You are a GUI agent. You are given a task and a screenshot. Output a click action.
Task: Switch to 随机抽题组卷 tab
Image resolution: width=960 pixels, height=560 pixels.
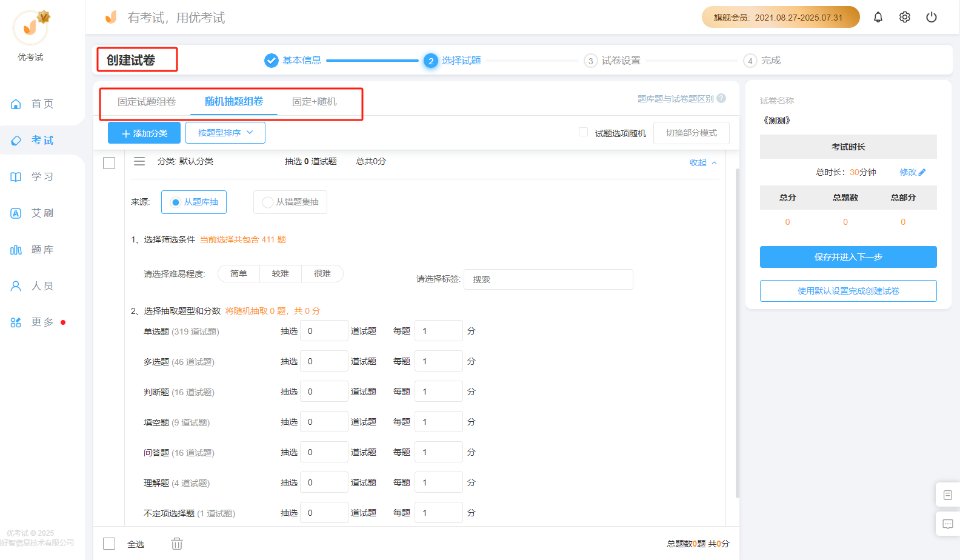(x=234, y=102)
